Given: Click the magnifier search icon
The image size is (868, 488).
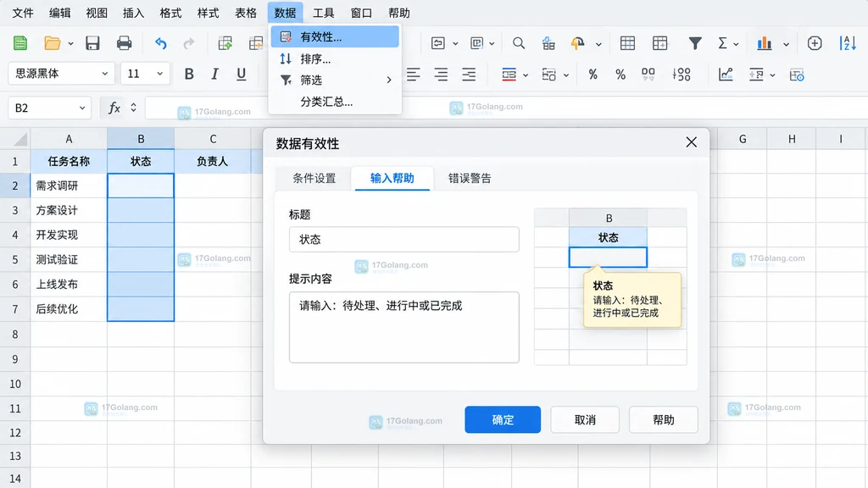Looking at the screenshot, I should pos(519,43).
